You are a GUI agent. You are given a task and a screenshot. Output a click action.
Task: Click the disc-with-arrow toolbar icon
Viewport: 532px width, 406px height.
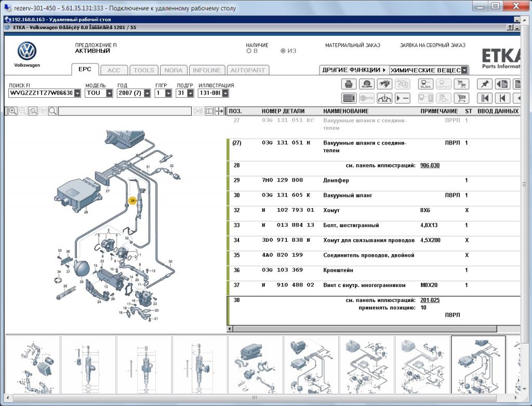pyautogui.click(x=366, y=84)
